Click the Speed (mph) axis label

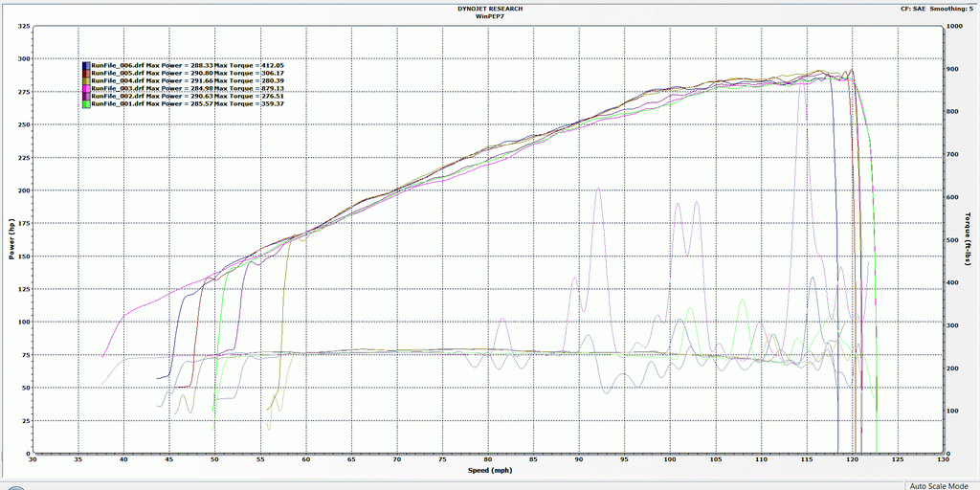488,469
